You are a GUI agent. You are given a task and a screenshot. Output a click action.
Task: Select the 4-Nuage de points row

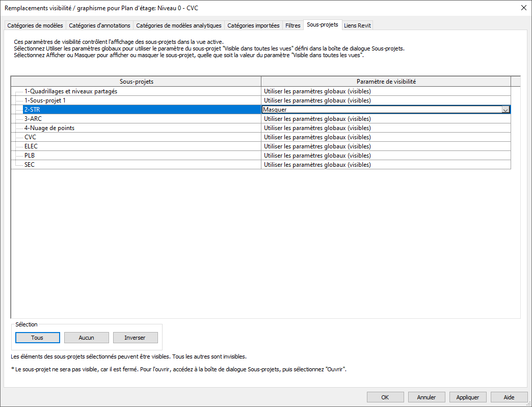click(49, 128)
